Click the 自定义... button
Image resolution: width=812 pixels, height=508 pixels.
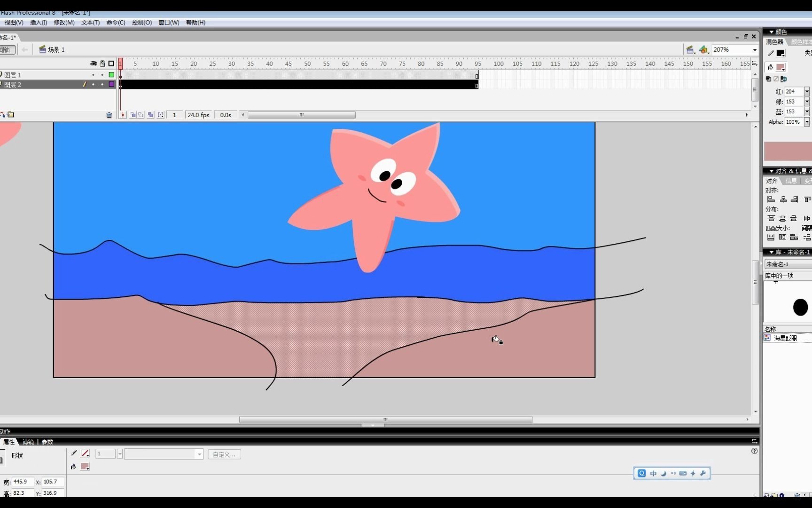(x=224, y=454)
